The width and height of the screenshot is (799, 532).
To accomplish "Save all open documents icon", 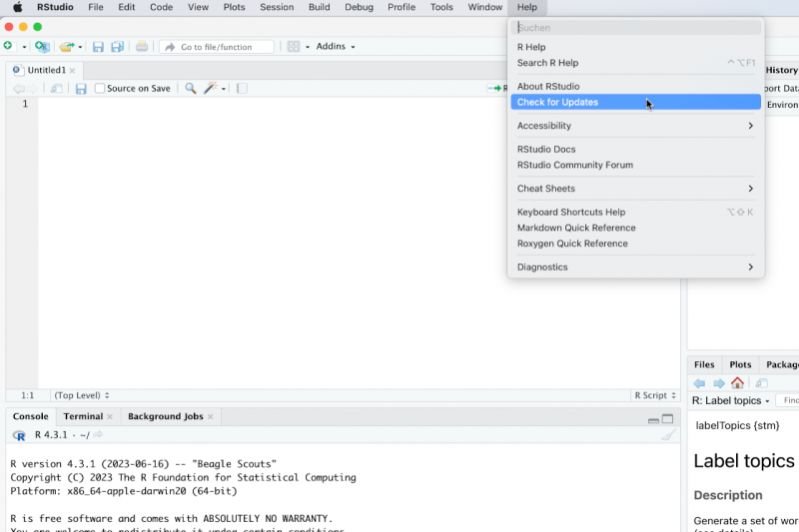I will click(118, 47).
